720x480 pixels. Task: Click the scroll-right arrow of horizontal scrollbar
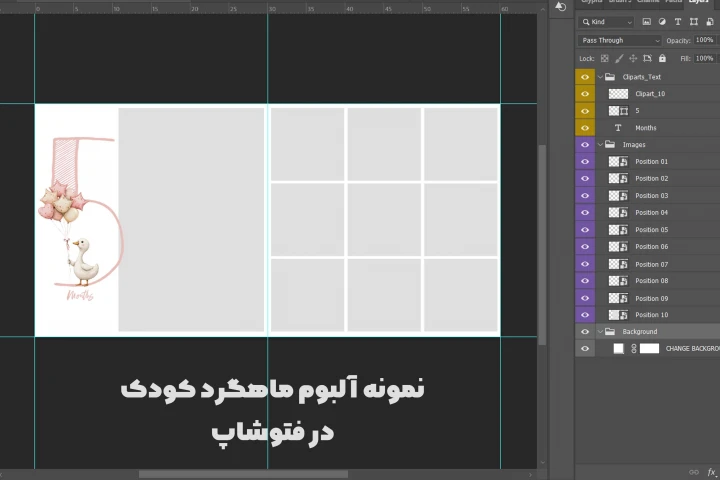coord(530,474)
